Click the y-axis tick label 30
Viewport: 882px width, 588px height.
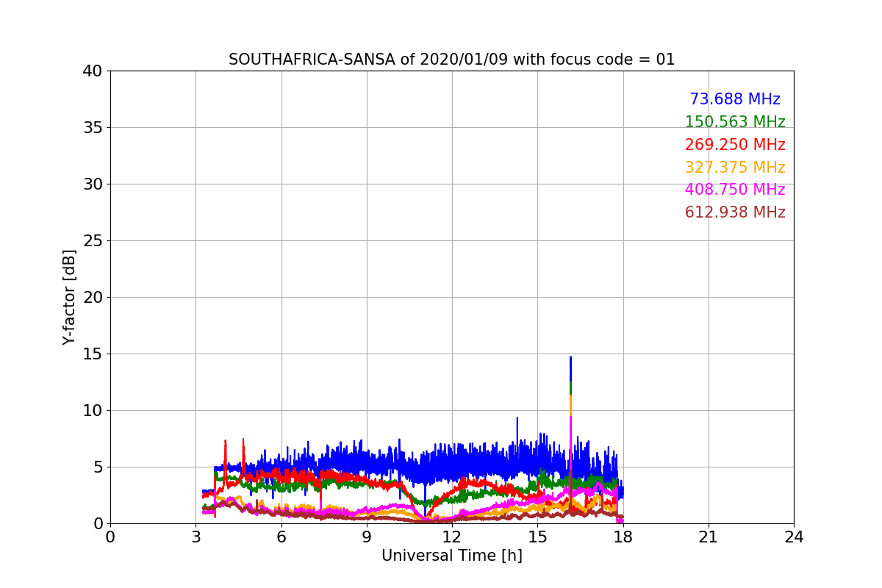[x=93, y=184]
